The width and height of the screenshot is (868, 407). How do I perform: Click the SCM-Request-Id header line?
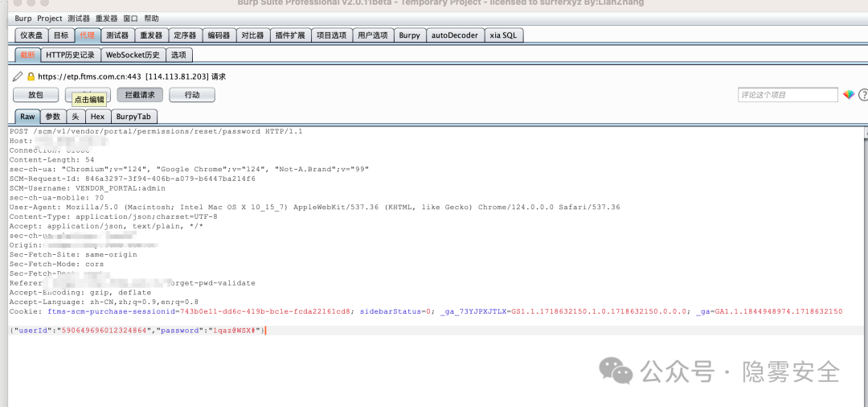coord(133,179)
